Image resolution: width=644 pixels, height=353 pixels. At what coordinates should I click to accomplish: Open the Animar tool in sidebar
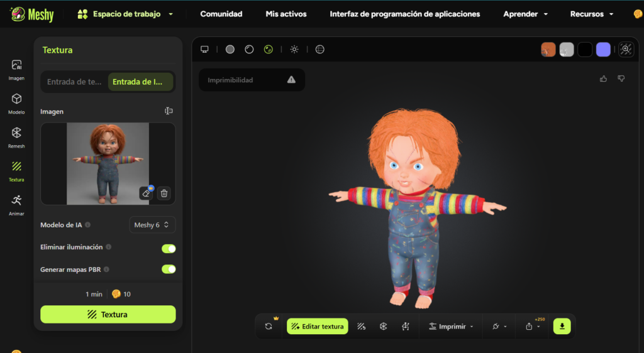pyautogui.click(x=16, y=205)
